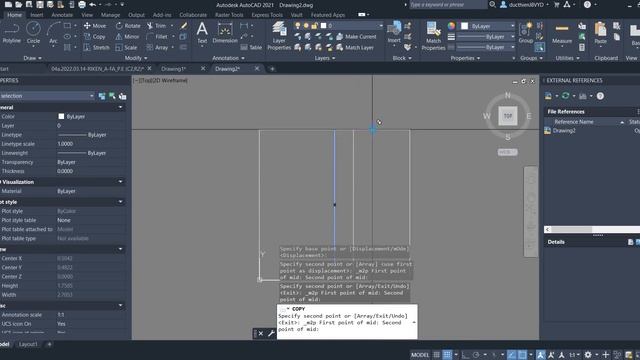
Task: Click the Fillet tool
Action: (x=157, y=37)
